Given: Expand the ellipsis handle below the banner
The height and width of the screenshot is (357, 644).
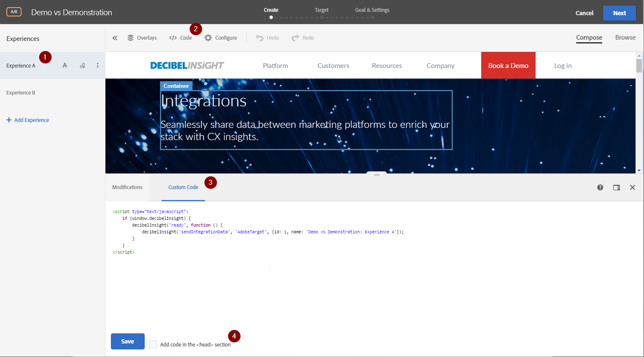Looking at the screenshot, I should (x=376, y=174).
